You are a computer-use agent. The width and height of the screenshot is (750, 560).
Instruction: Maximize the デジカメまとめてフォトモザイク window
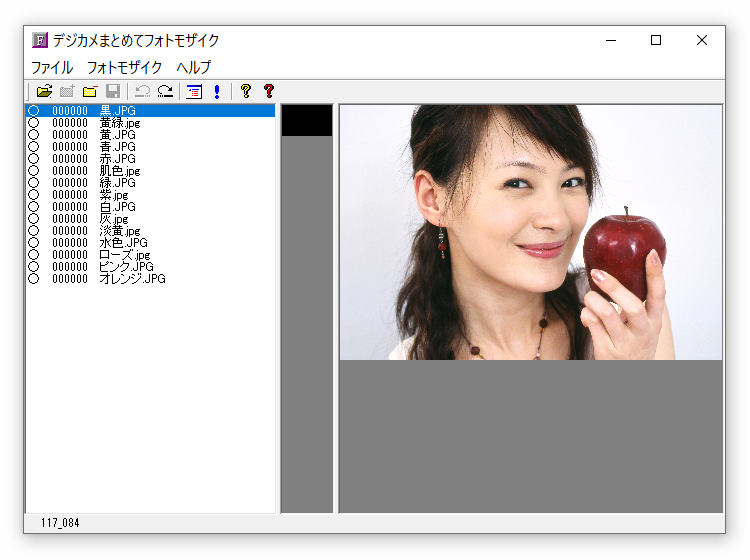(656, 40)
